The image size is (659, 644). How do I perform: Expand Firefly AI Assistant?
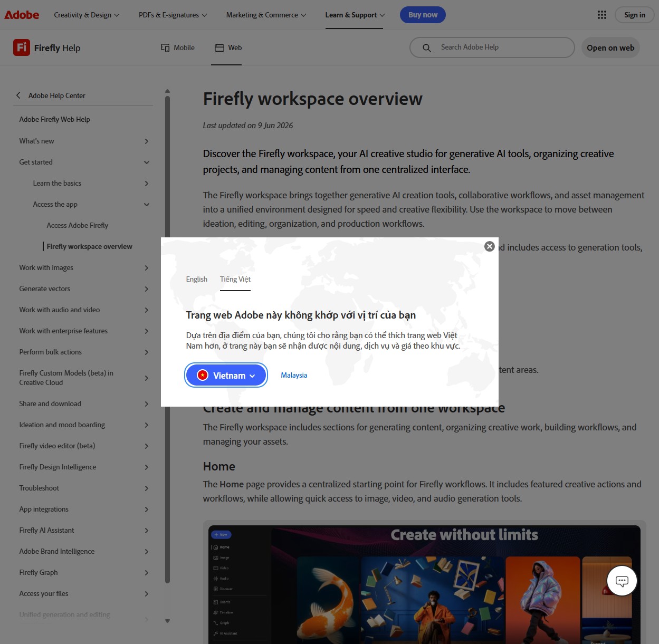147,530
